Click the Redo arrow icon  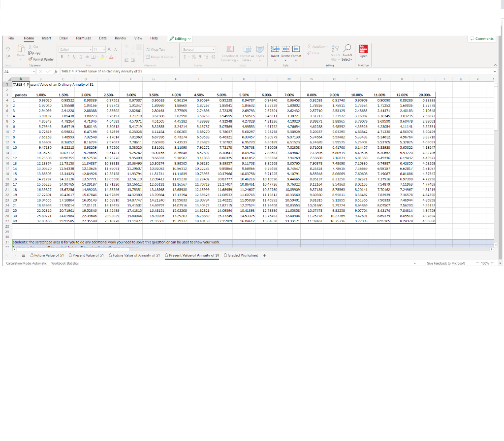click(8, 56)
